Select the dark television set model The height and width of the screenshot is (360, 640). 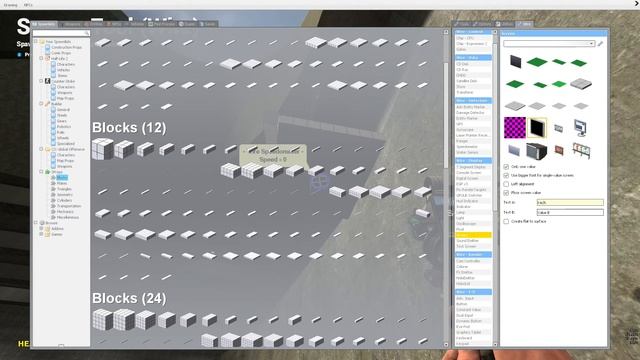(x=536, y=151)
